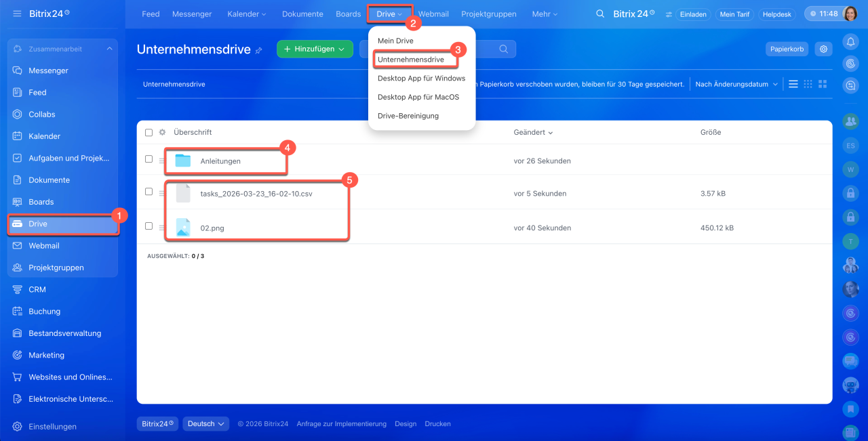Click the Mein Tarif button
This screenshot has width=868, height=441.
(734, 14)
